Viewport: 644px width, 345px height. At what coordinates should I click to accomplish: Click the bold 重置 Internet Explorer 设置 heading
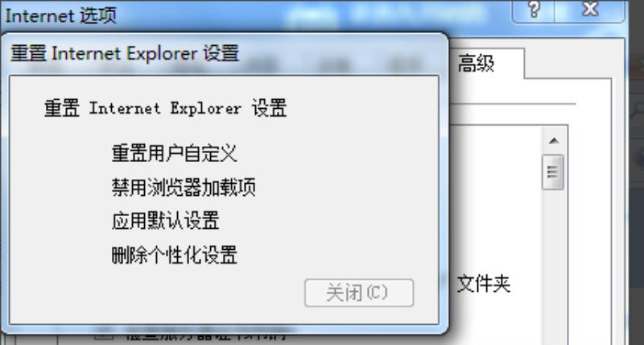click(x=165, y=108)
